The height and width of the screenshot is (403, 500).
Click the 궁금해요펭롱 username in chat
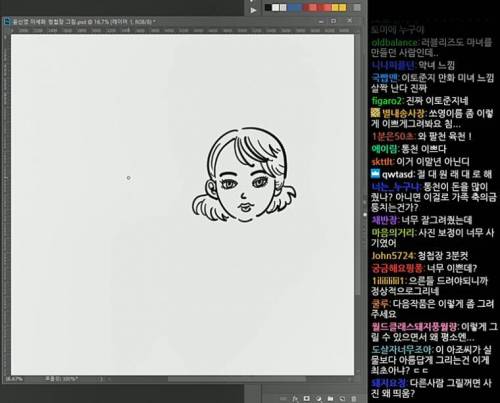click(x=397, y=268)
